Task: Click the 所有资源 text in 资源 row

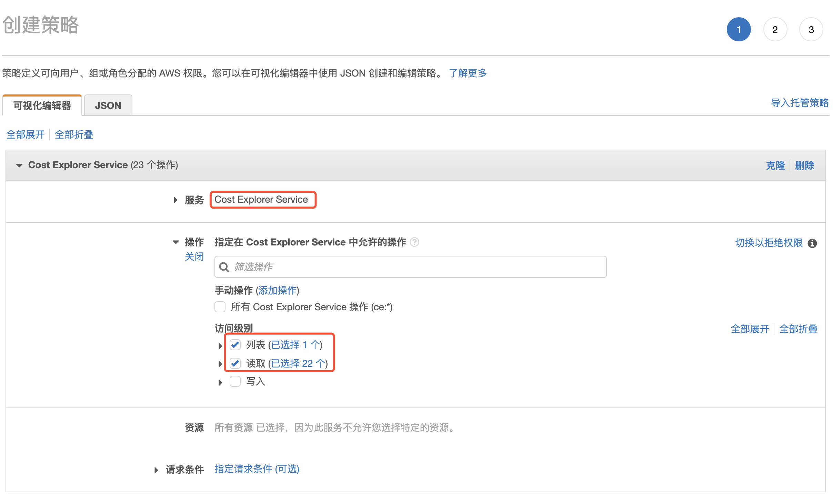Action: click(234, 428)
